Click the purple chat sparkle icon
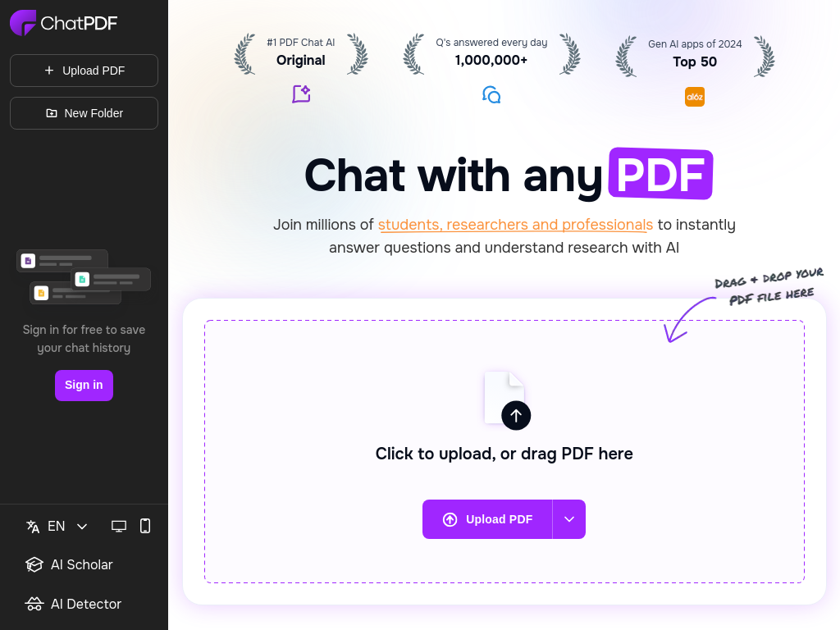Screen dimensions: 840x630 [x=301, y=94]
